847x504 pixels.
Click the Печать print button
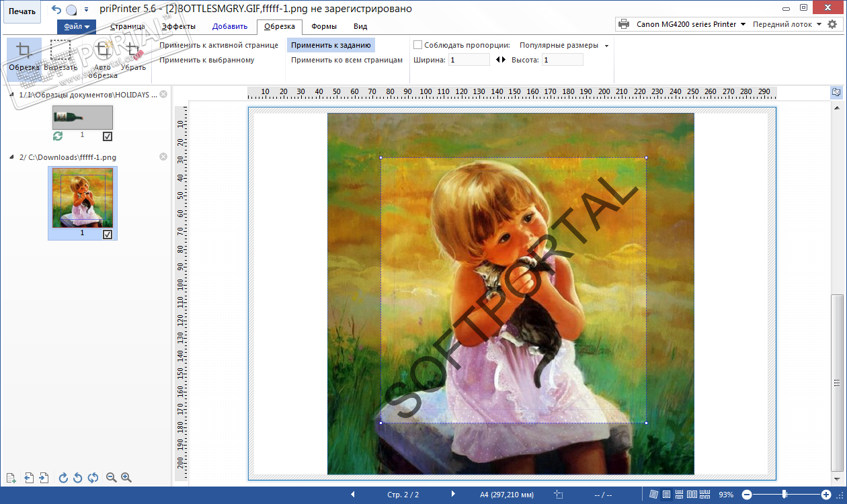tap(22, 11)
